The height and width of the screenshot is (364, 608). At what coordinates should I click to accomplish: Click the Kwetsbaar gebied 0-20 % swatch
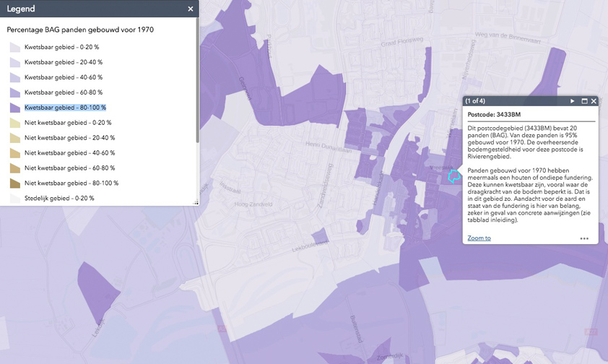click(x=14, y=47)
